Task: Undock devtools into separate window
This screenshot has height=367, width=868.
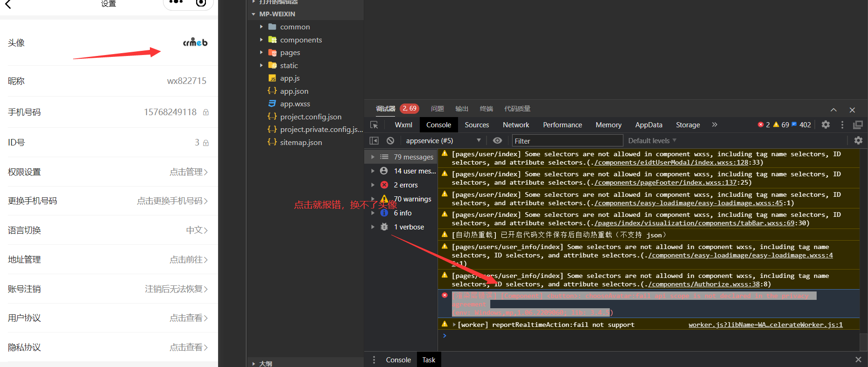Action: (x=858, y=125)
